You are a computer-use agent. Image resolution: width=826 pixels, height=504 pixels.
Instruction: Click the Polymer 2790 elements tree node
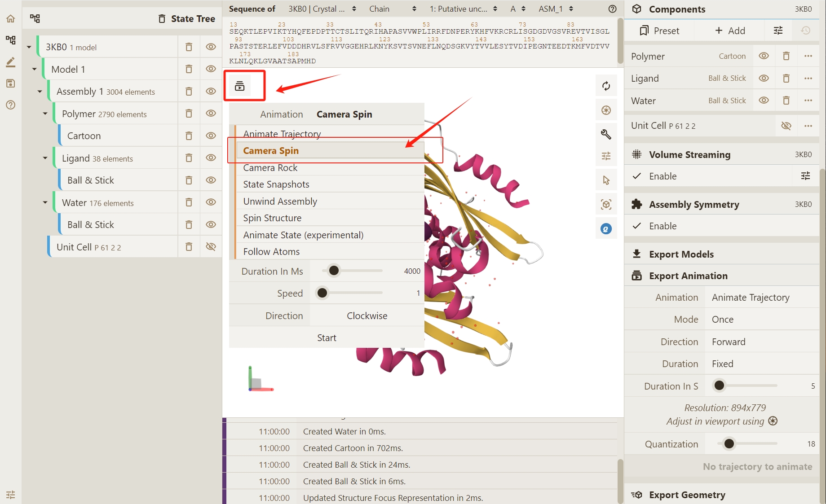104,114
